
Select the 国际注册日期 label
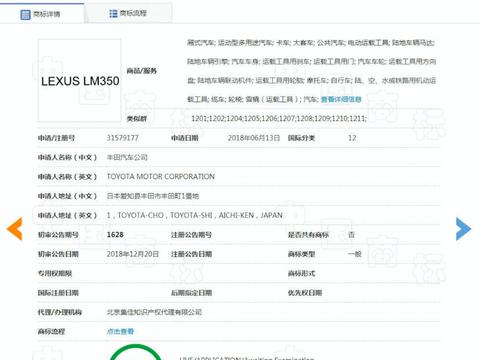click(x=58, y=293)
